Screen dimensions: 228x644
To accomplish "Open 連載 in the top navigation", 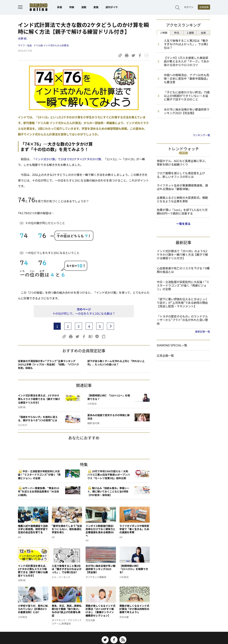I will 84,7.
